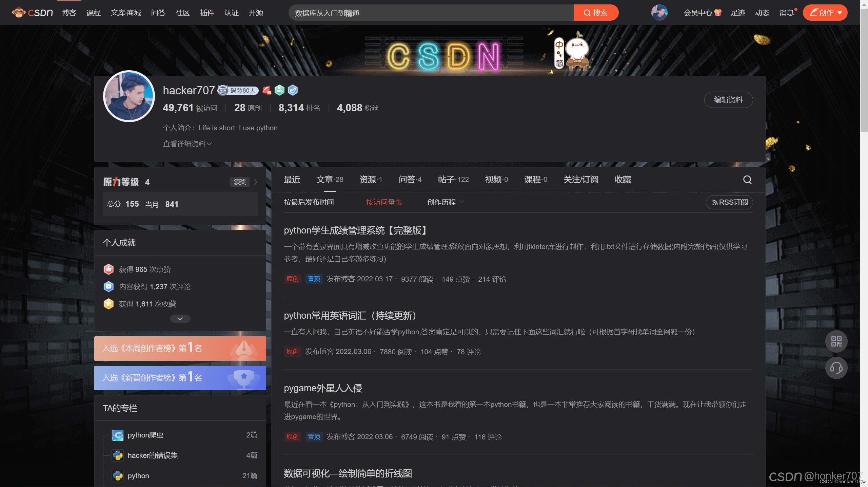The width and height of the screenshot is (868, 487).
Task: Click the user avatar in top navbar
Action: point(659,13)
